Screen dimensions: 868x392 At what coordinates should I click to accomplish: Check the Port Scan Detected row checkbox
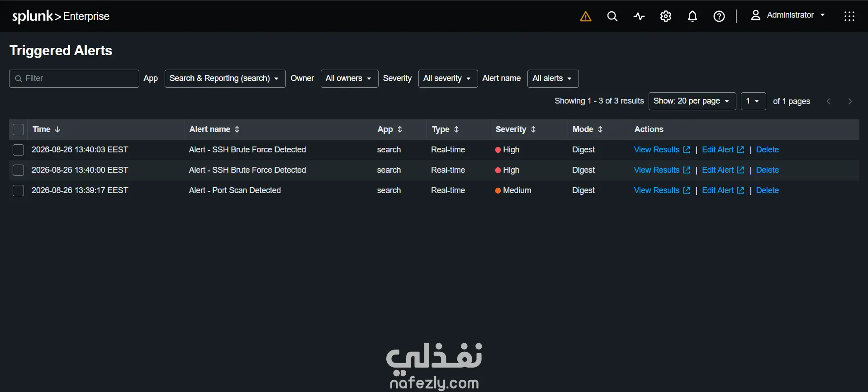19,190
